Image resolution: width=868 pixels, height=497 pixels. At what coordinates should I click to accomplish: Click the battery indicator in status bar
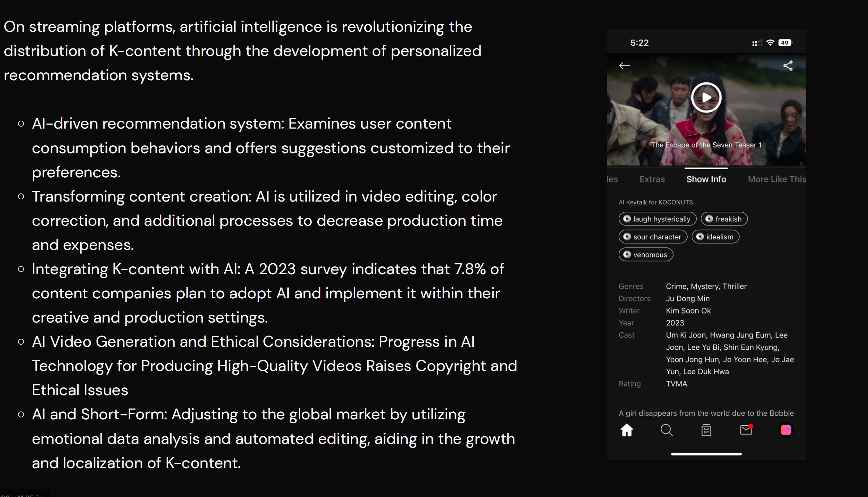click(785, 43)
